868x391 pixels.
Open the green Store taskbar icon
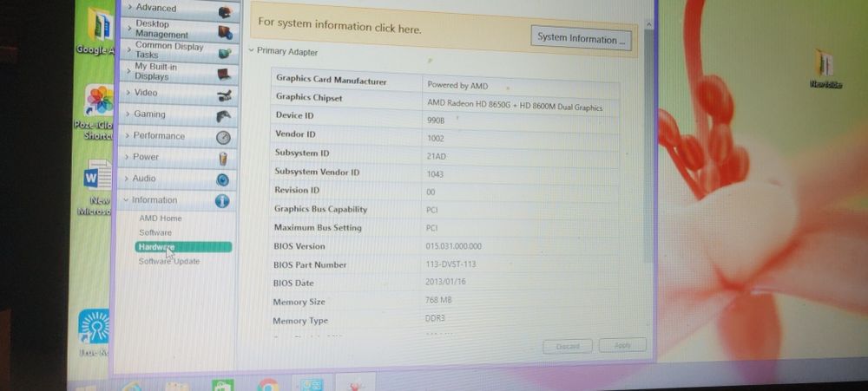pyautogui.click(x=222, y=385)
